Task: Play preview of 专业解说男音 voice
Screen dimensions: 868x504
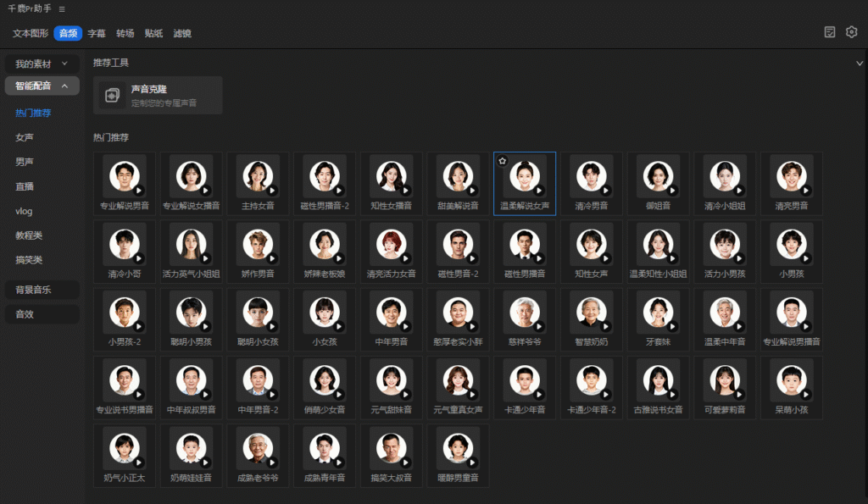Action: click(x=139, y=190)
